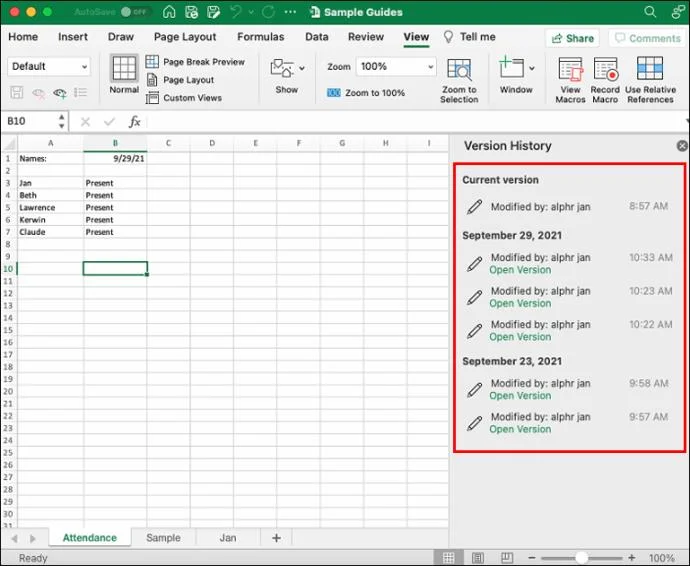Open the Home ribbon tab
690x566 pixels.
[23, 37]
